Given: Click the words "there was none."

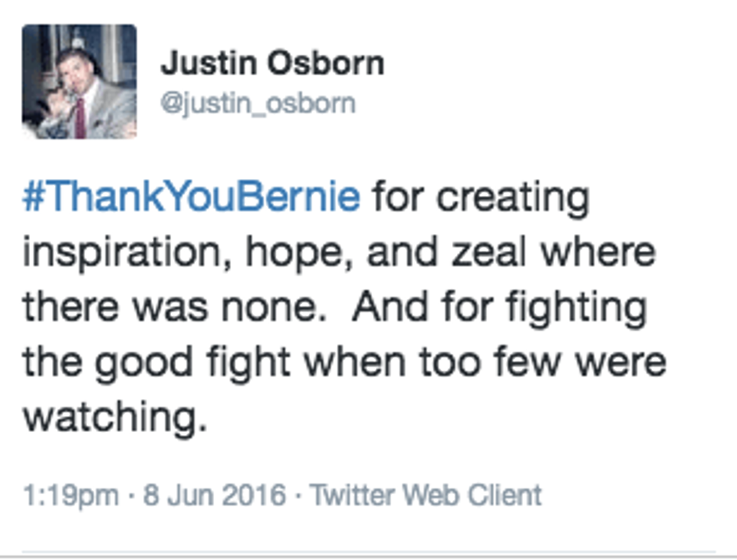Looking at the screenshot, I should click(174, 307).
